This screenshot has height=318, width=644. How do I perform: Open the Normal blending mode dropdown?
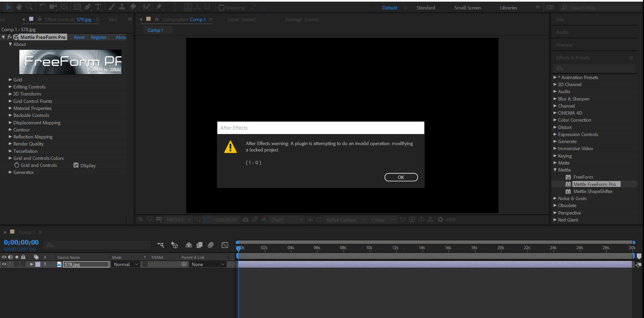coord(126,264)
